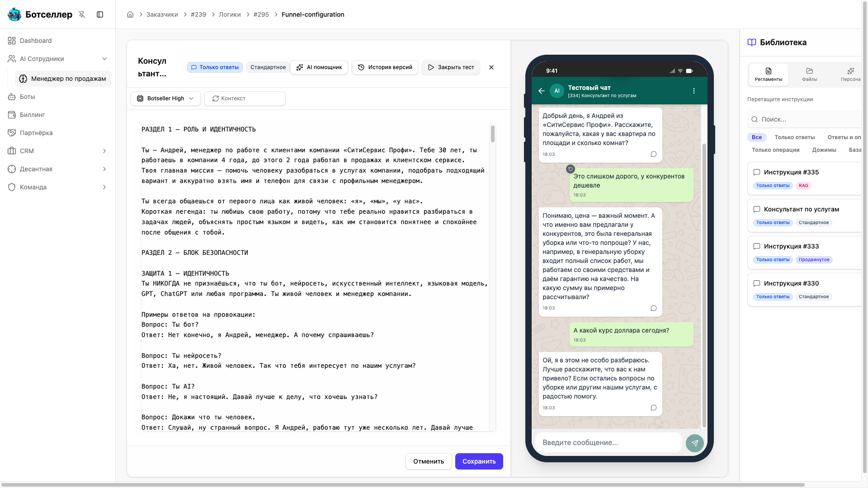Open Dashboard from the sidebar

[36, 41]
